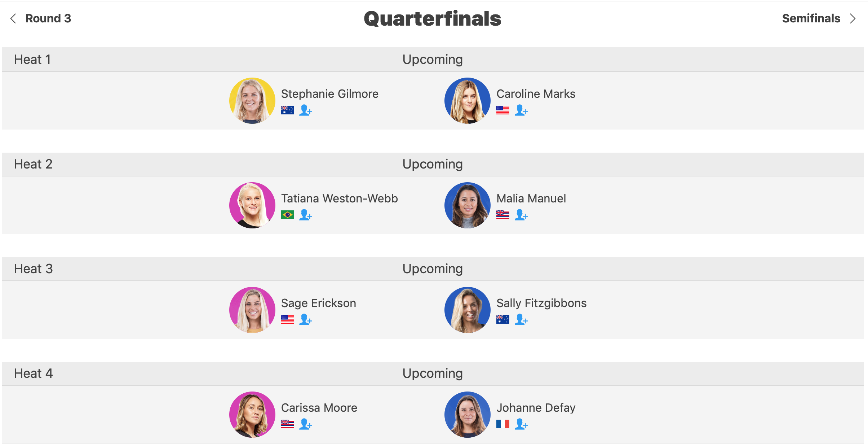Click Sally Fitzgibbons' name link

click(541, 303)
